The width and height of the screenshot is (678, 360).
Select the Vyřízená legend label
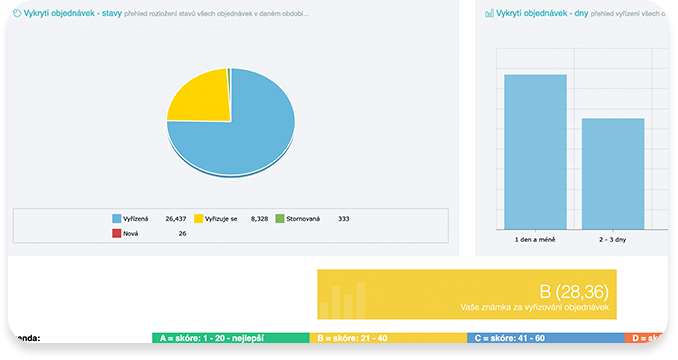[135, 219]
